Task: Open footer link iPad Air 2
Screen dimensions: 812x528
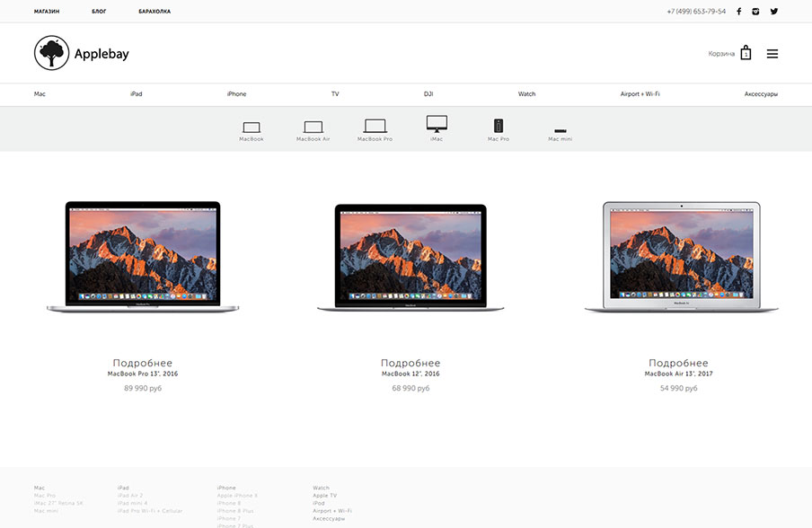Action: [x=130, y=496]
